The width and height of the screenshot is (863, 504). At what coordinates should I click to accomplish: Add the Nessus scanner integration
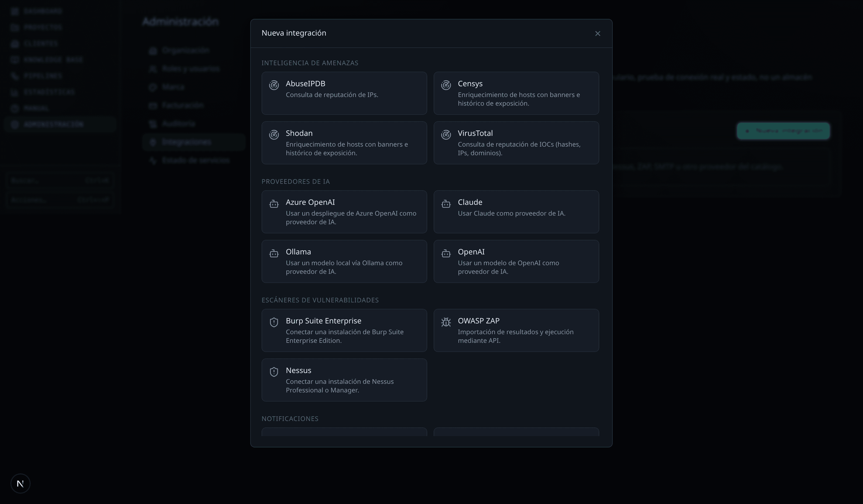[x=344, y=380]
